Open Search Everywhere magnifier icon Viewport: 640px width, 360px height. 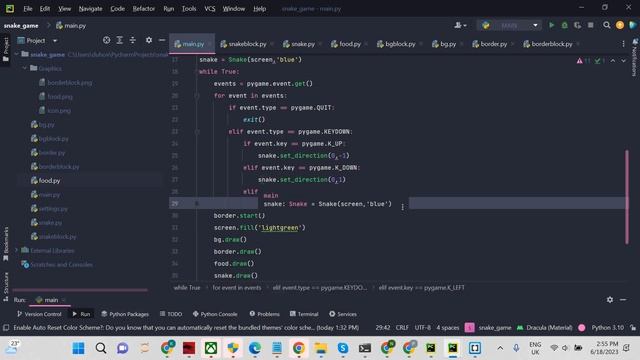(x=607, y=25)
